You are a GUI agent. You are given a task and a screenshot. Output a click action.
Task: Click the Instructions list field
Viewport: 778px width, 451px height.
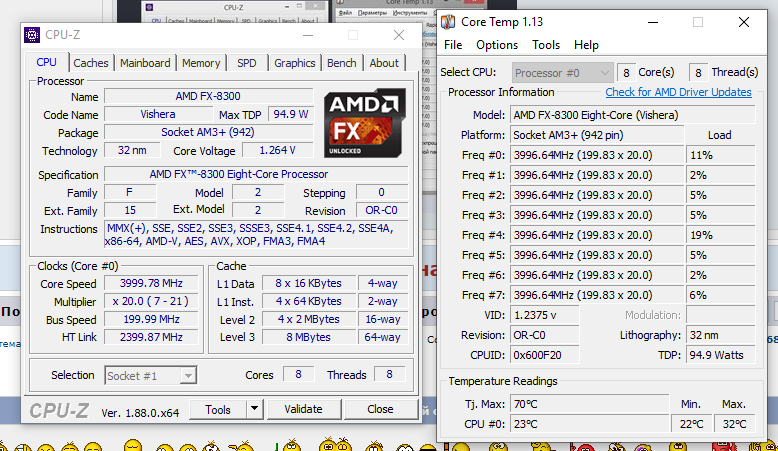point(256,235)
